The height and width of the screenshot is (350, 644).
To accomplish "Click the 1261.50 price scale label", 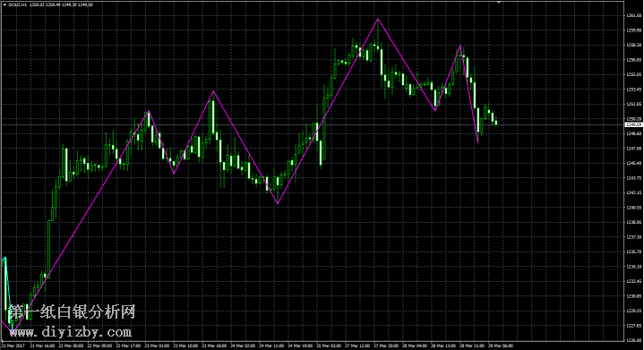I will (634, 15).
